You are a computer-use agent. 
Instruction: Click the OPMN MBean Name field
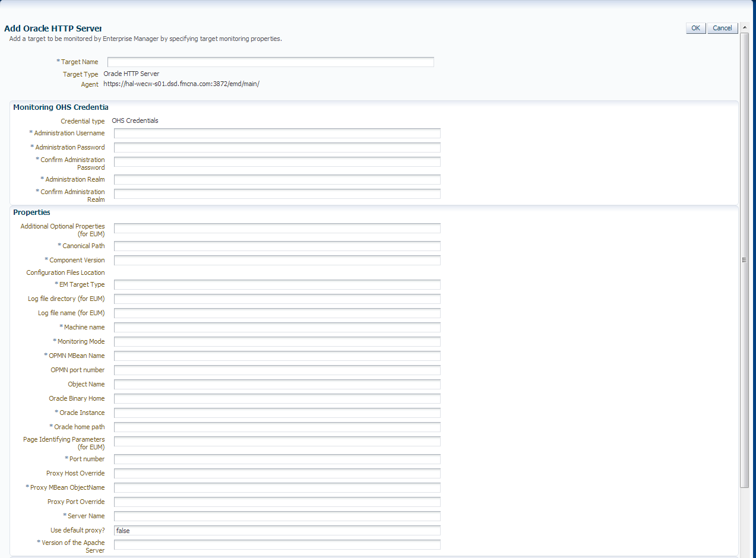click(277, 356)
